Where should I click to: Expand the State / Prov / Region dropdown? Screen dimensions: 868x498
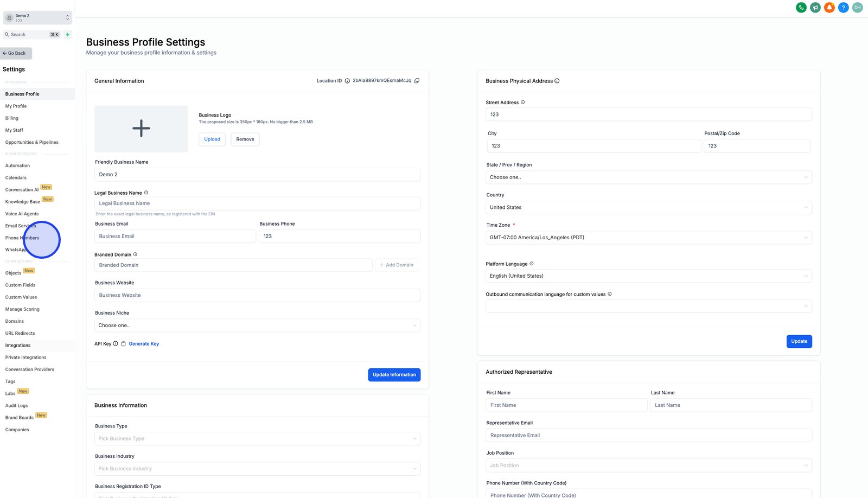point(649,177)
